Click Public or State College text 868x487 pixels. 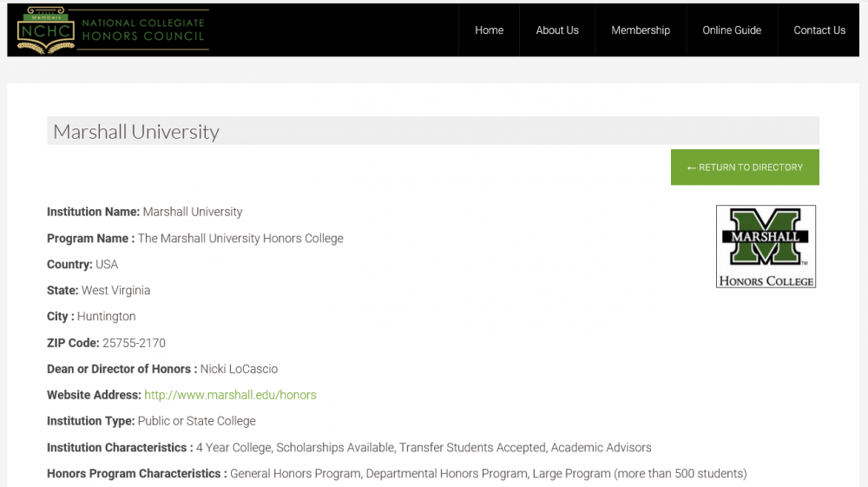coord(196,421)
